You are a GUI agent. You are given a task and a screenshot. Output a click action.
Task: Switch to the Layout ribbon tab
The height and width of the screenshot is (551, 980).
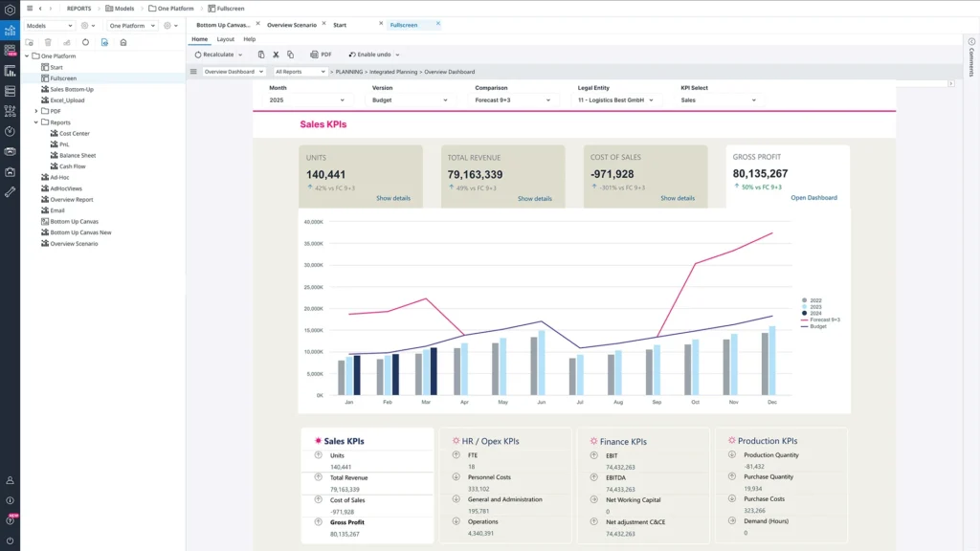point(225,39)
